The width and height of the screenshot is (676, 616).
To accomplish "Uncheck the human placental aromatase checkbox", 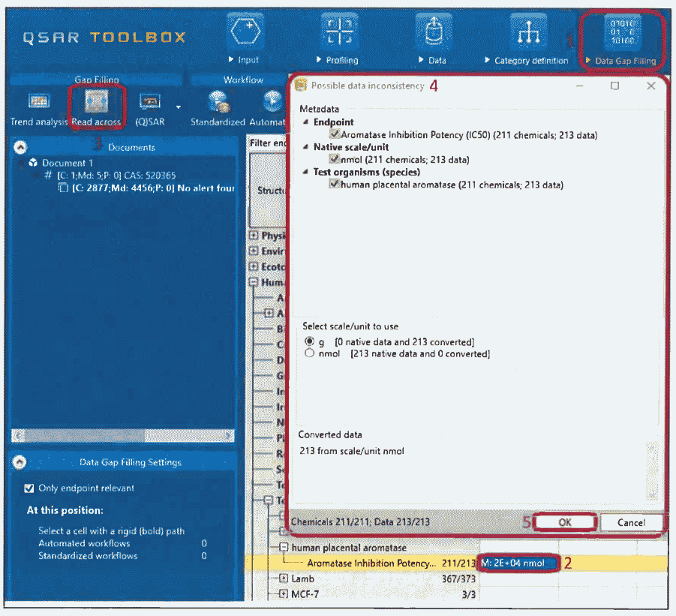I will [x=334, y=185].
